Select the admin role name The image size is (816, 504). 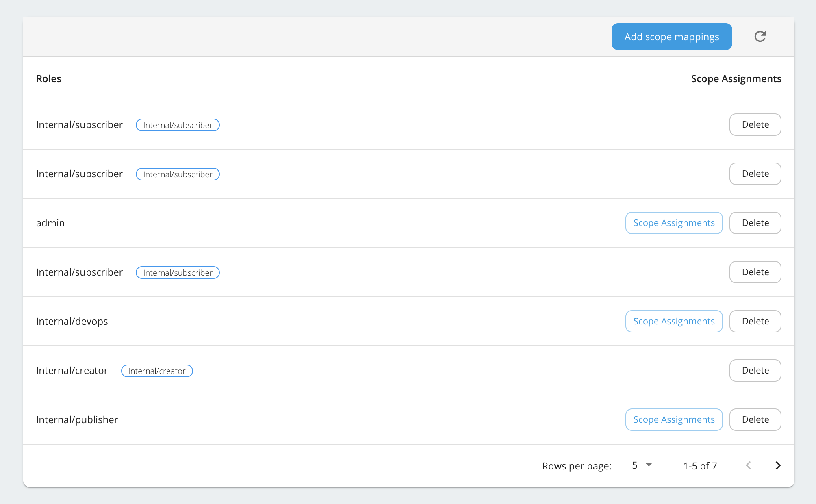(50, 223)
